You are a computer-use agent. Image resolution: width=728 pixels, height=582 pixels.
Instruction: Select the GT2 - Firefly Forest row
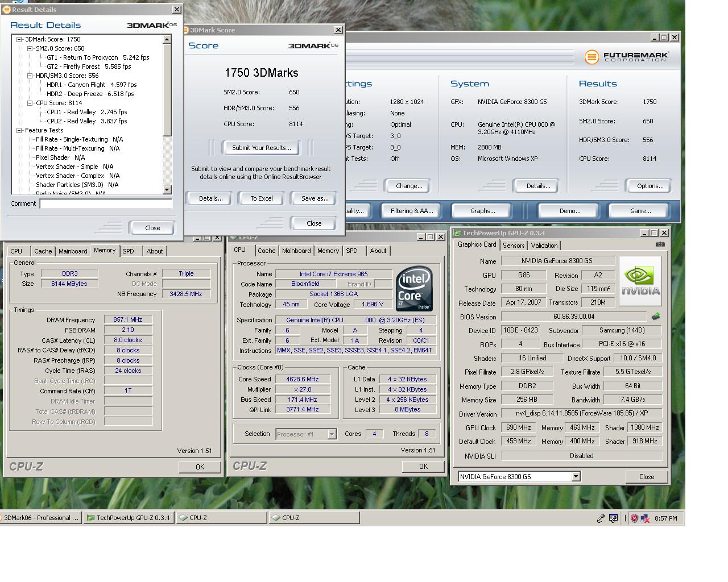tap(89, 66)
